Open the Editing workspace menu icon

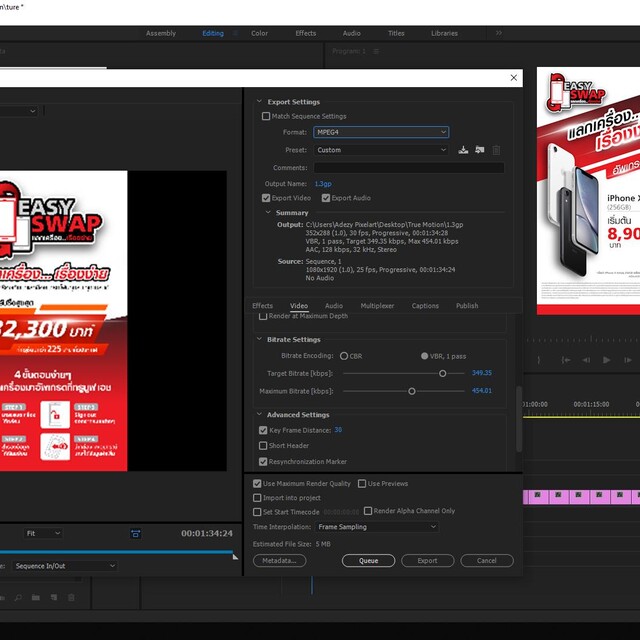(x=235, y=33)
